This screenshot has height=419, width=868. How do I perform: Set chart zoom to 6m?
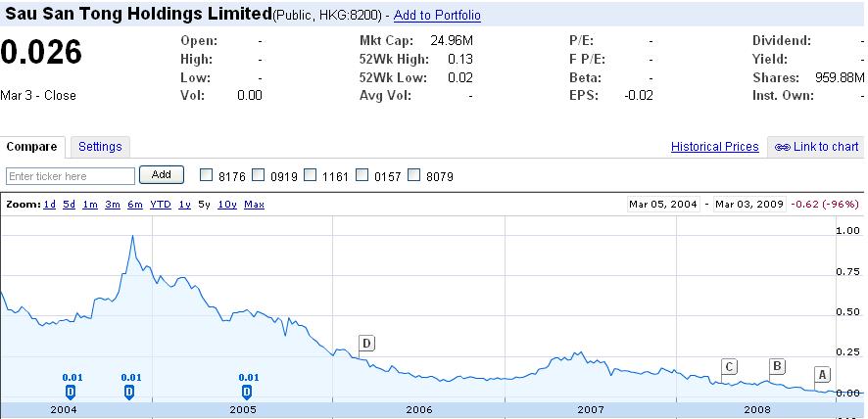135,205
